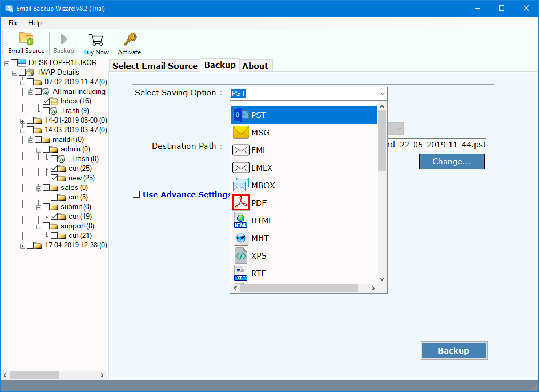Image resolution: width=539 pixels, height=392 pixels.
Task: Open the Help menu
Action: pyautogui.click(x=35, y=23)
